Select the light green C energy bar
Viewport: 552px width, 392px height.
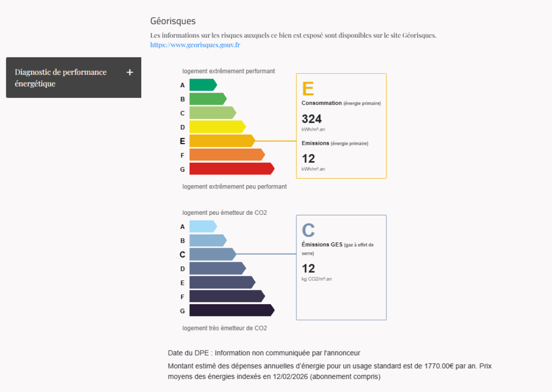pos(212,113)
